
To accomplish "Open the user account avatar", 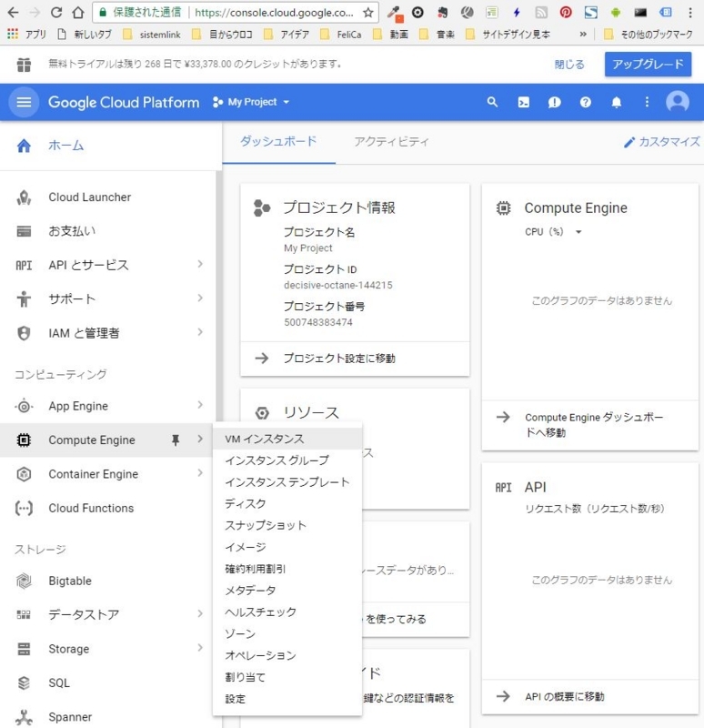I will (x=678, y=102).
